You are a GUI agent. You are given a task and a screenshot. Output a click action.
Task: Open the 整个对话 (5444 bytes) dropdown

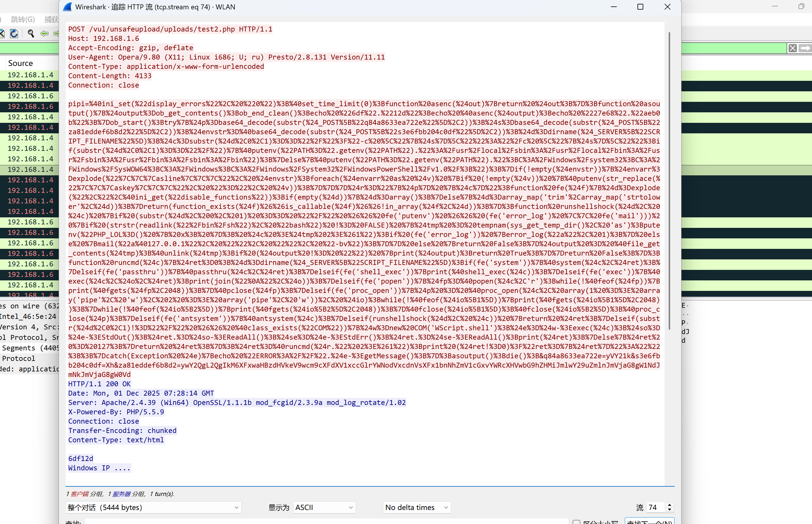coord(153,507)
